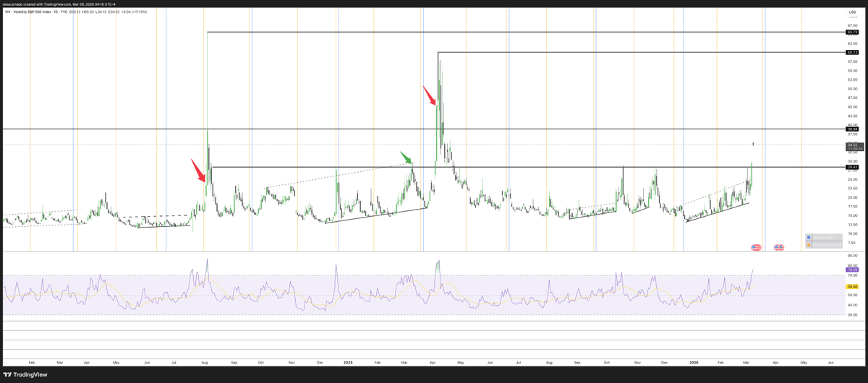The image size is (868, 383).
Task: Click the VIX Volatility S&P 500 Index title
Action: (x=28, y=12)
